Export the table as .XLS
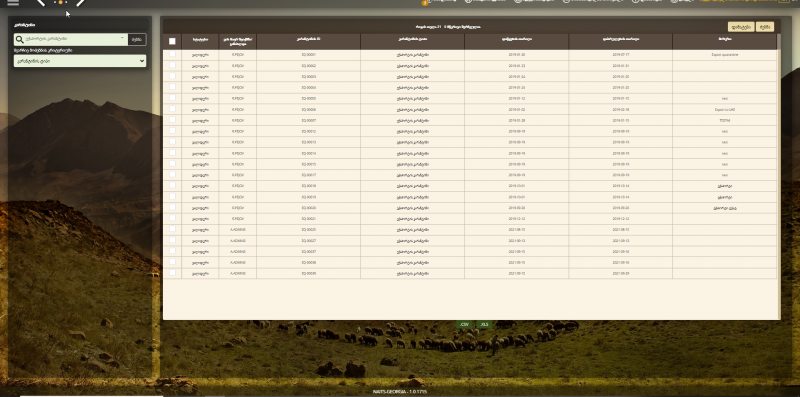Viewport: 800px width, 397px height. pyautogui.click(x=484, y=325)
